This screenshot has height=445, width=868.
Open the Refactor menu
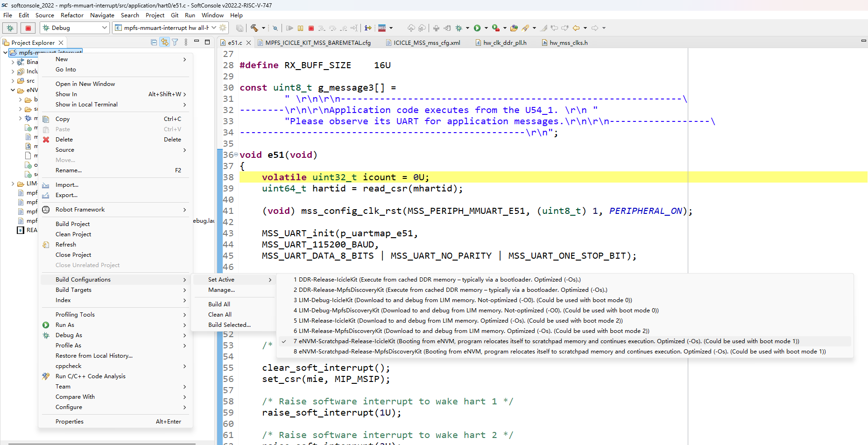(x=72, y=15)
